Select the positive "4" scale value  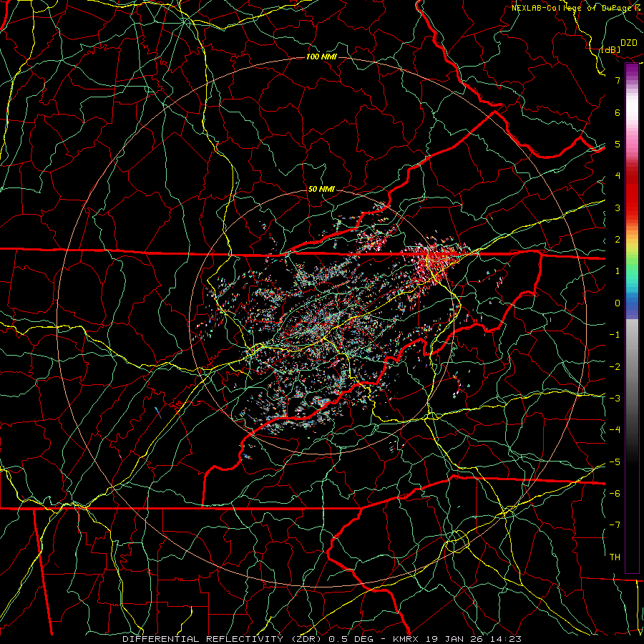click(618, 176)
